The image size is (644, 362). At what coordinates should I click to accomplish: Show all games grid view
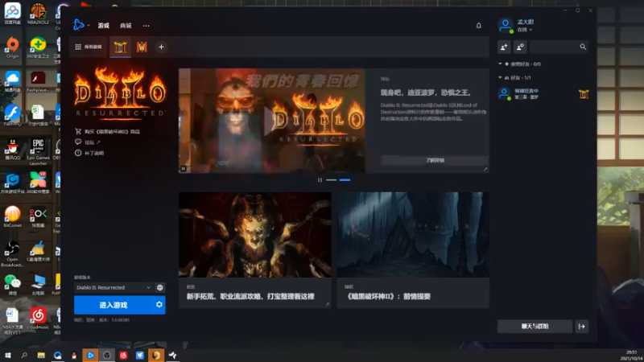[x=89, y=47]
